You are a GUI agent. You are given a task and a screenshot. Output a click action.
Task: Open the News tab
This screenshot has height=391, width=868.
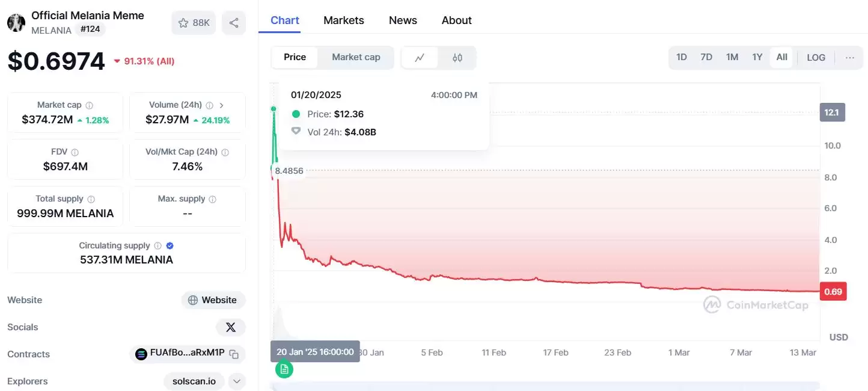[403, 20]
